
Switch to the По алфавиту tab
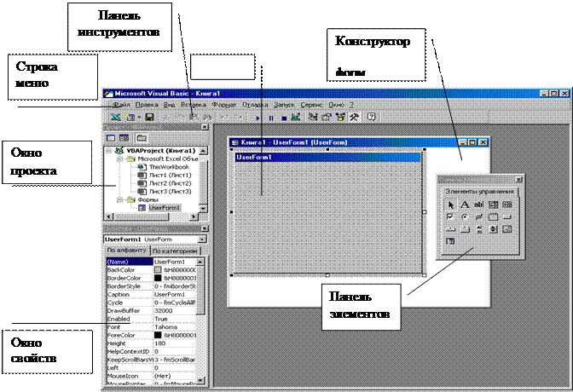(126, 251)
